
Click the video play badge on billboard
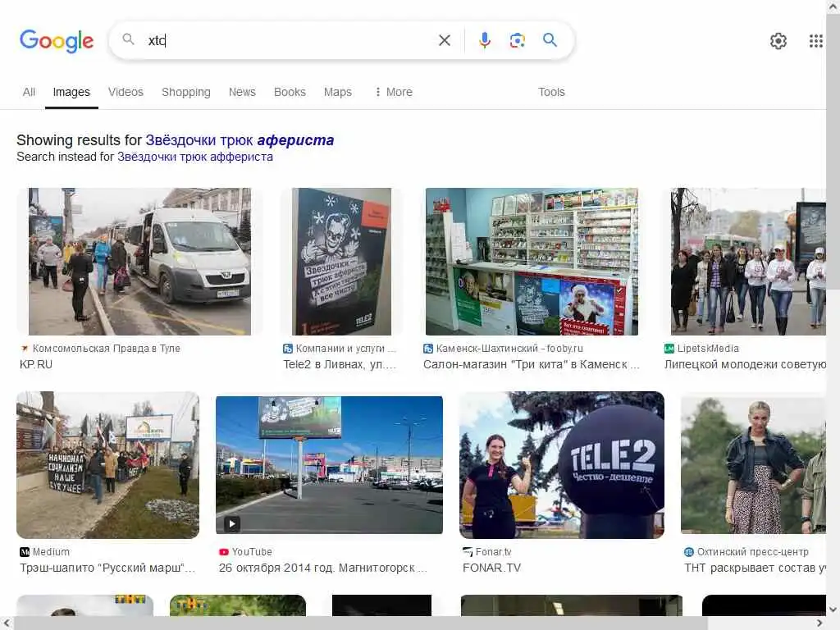pyautogui.click(x=232, y=523)
